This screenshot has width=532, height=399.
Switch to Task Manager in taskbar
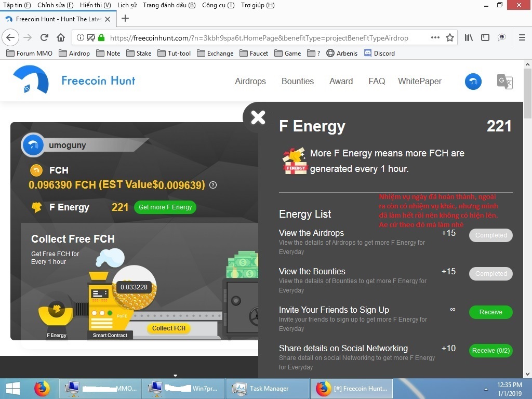click(x=267, y=389)
